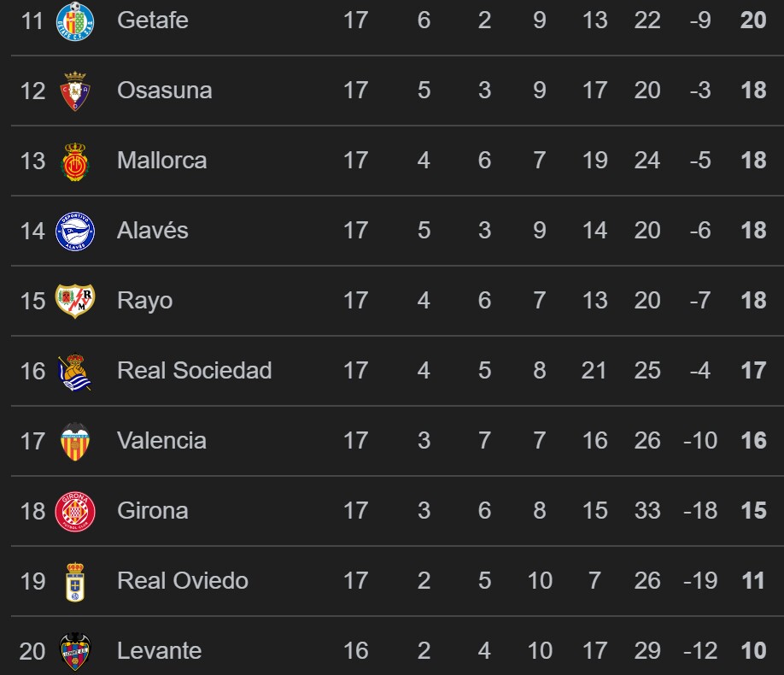Click the Getafe club crest icon
The width and height of the screenshot is (784, 675).
click(x=75, y=21)
